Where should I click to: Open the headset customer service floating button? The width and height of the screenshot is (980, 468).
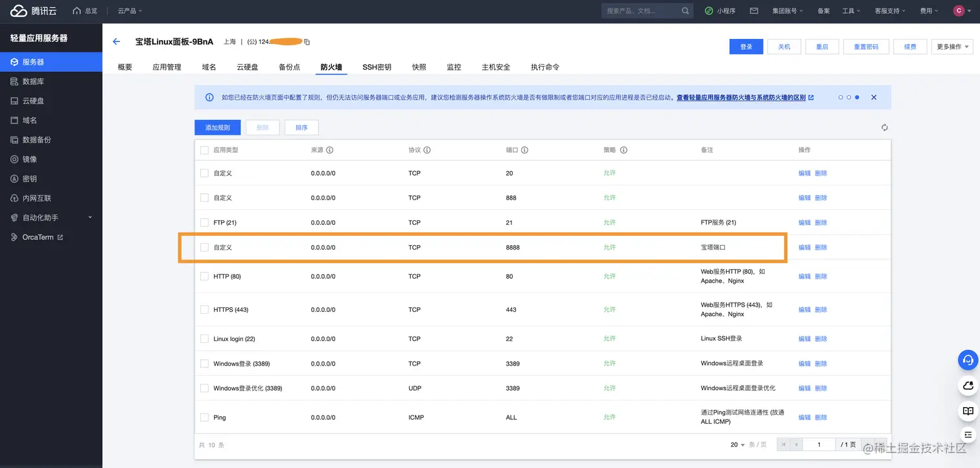(968, 360)
